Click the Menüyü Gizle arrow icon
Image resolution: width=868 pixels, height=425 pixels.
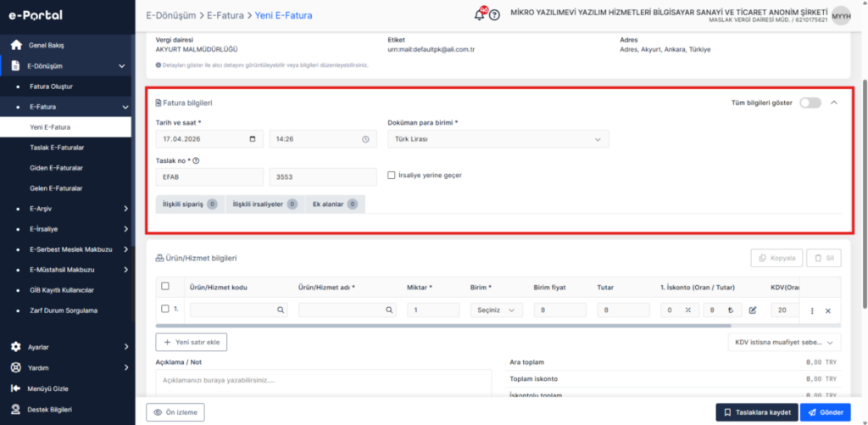tap(16, 389)
